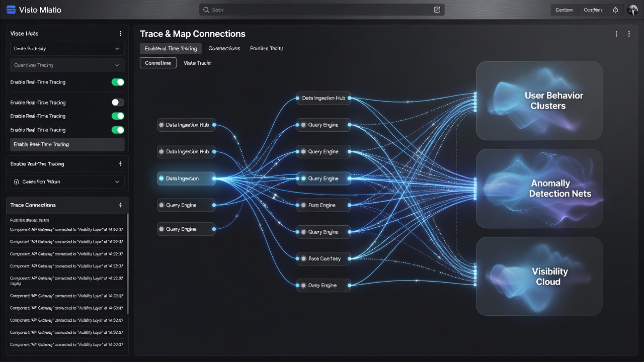This screenshot has height=362, width=644.
Task: Select the highlighted "Data Ingestion" node
Action: [186, 178]
